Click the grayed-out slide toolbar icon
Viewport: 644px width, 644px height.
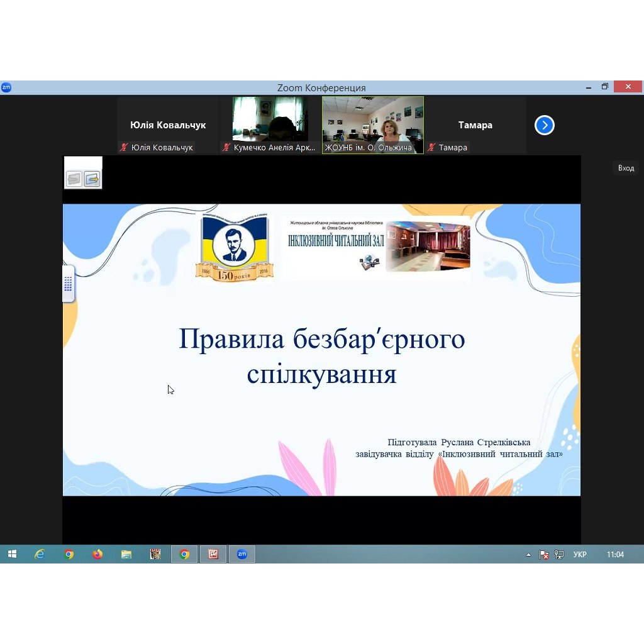[x=74, y=179]
